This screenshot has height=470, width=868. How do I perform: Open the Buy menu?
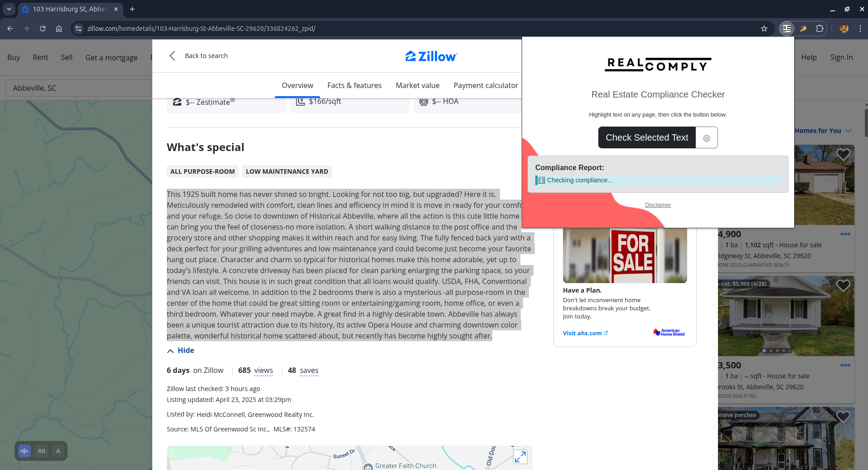(14, 57)
